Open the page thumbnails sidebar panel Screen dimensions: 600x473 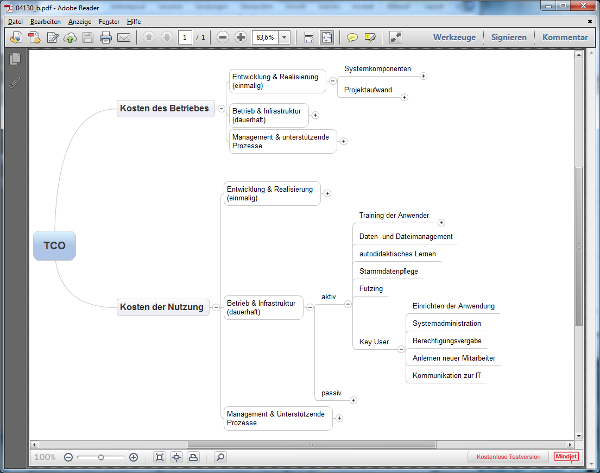(x=15, y=59)
